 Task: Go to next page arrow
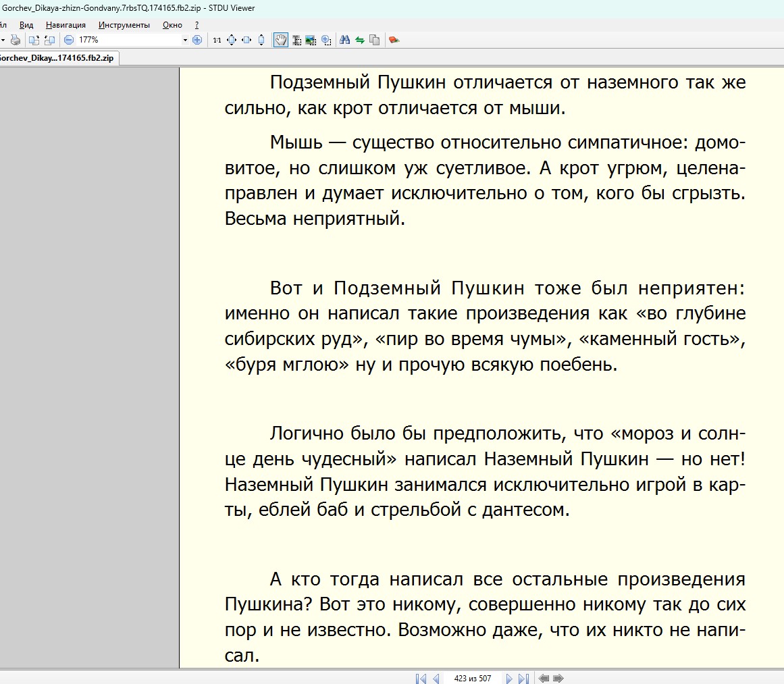[x=509, y=679]
